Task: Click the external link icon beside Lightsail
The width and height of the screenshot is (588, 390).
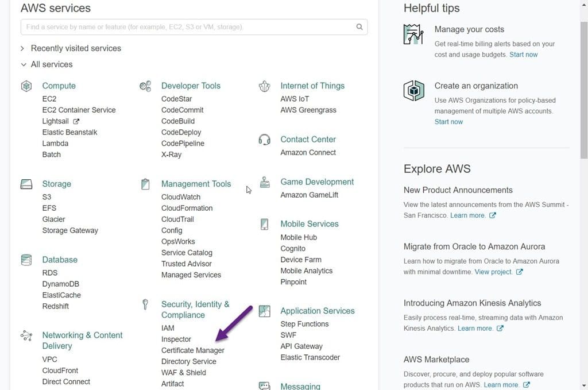Action: (x=76, y=122)
